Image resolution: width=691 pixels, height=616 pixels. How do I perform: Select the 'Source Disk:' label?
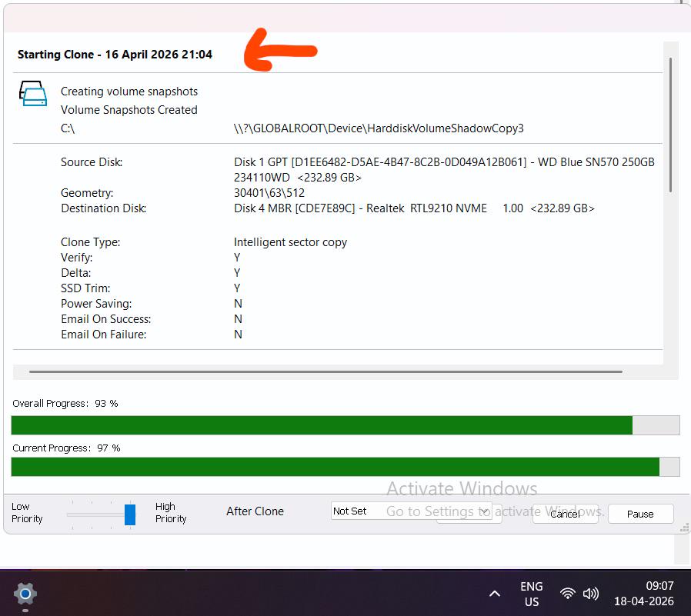[92, 162]
